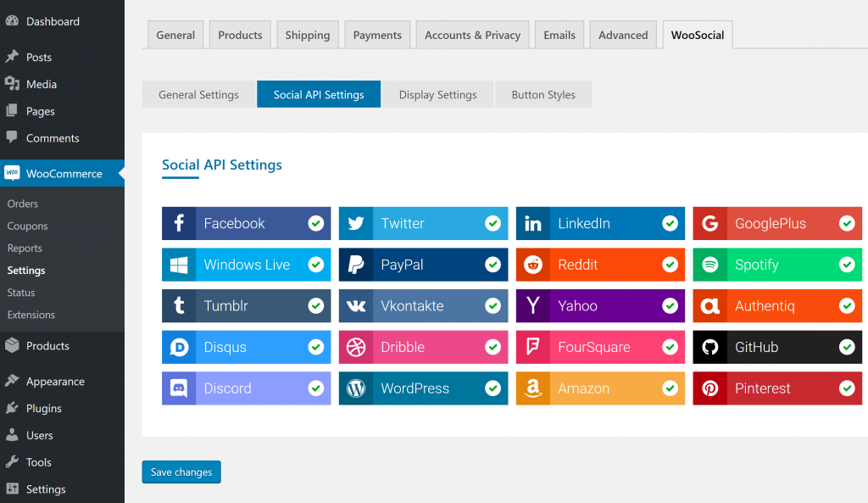Screen dimensions: 868x503
Task: Open the Emails tab
Action: [559, 35]
